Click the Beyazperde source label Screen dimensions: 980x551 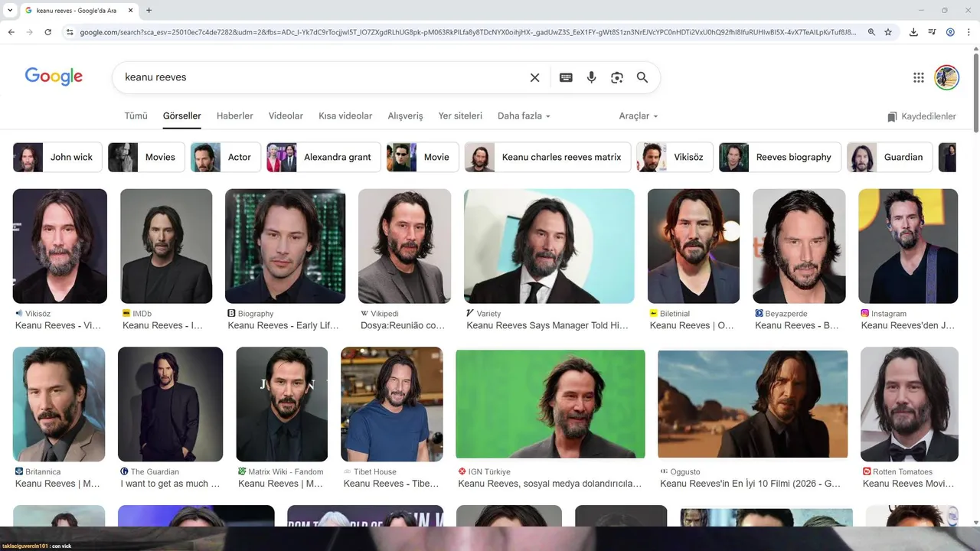pyautogui.click(x=786, y=314)
